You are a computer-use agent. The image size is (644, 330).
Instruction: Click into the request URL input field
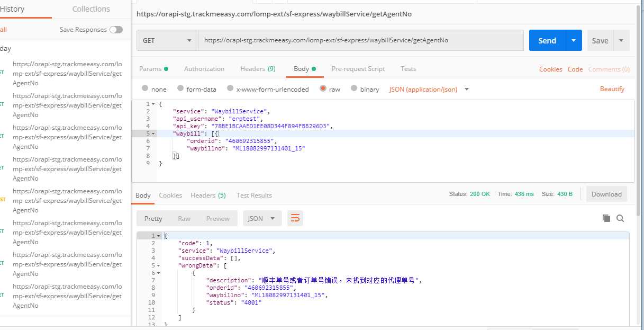(361, 40)
